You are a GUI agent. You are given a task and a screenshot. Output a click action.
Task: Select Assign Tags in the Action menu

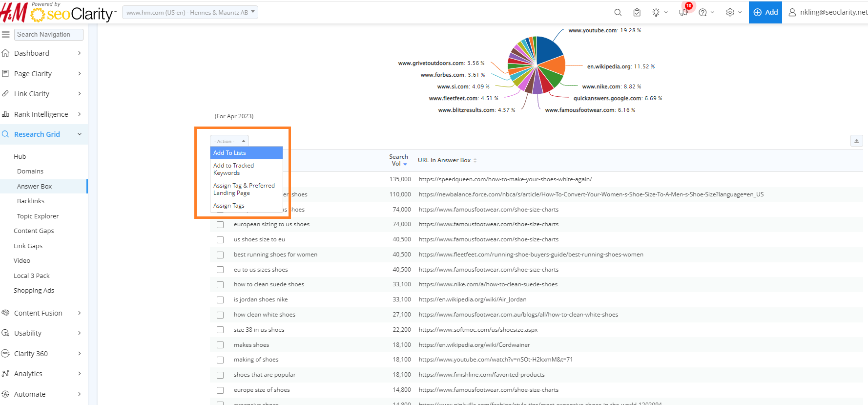click(x=229, y=206)
